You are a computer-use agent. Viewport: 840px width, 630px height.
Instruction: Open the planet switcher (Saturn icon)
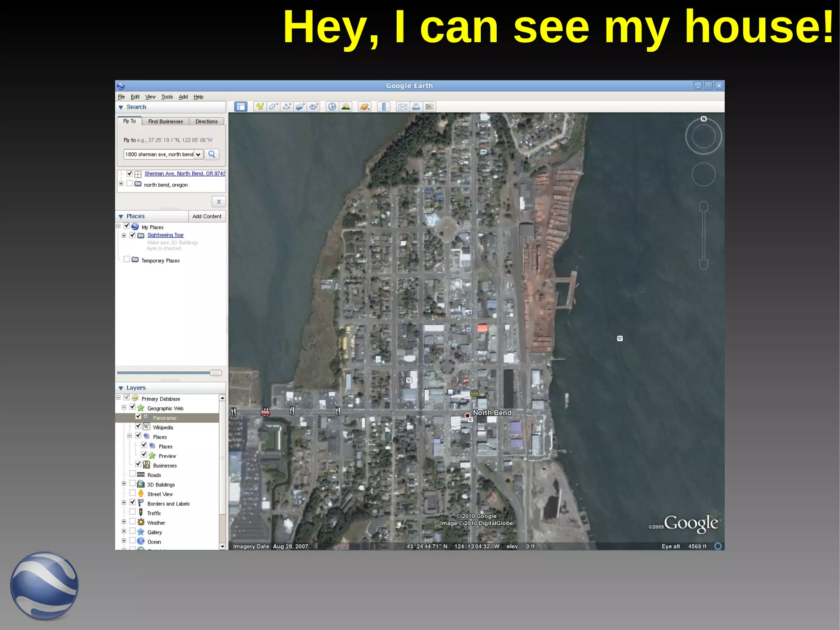(365, 107)
